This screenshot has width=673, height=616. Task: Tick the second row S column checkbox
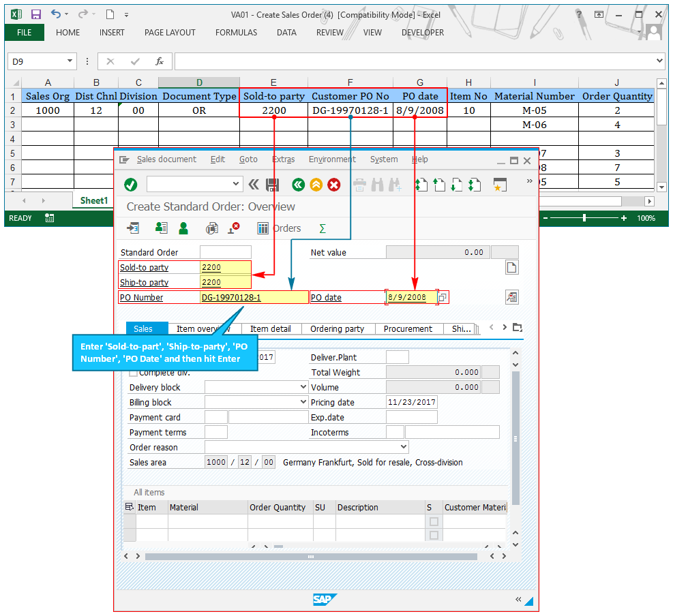coord(434,535)
